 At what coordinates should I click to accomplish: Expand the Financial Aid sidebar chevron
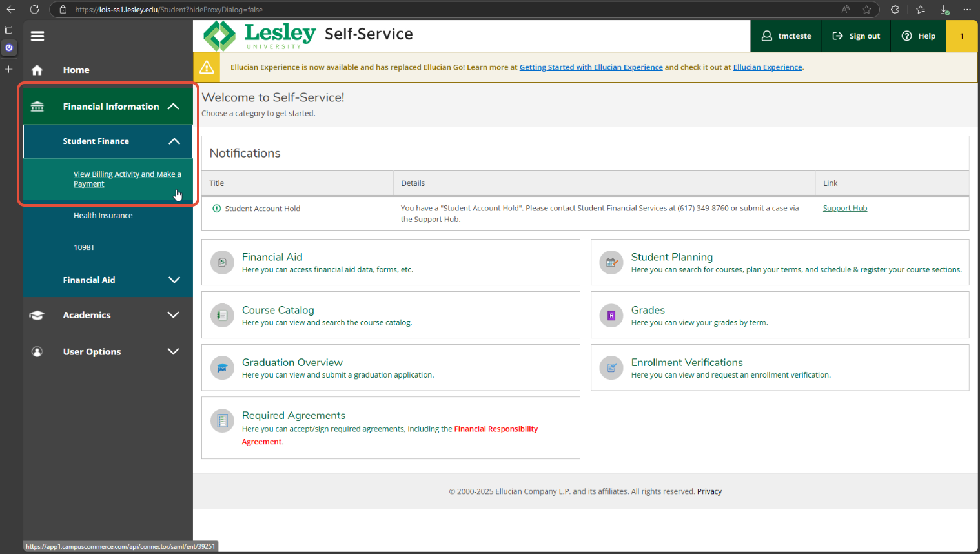point(174,280)
